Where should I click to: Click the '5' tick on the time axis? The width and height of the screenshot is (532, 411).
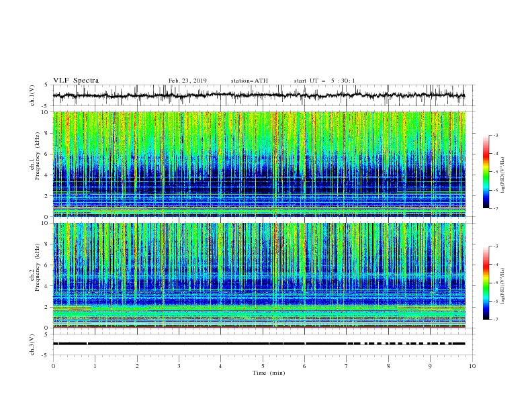tap(263, 366)
